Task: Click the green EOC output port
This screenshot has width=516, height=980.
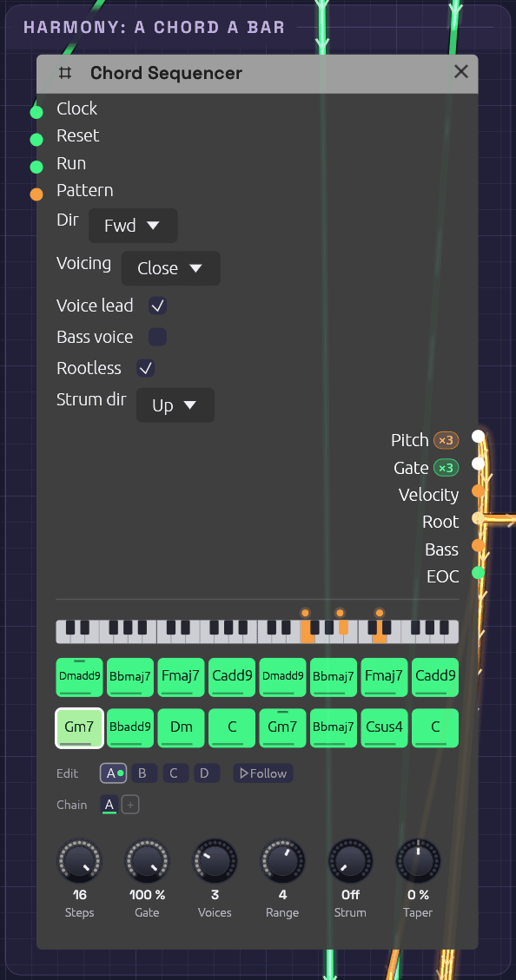Action: [x=478, y=573]
